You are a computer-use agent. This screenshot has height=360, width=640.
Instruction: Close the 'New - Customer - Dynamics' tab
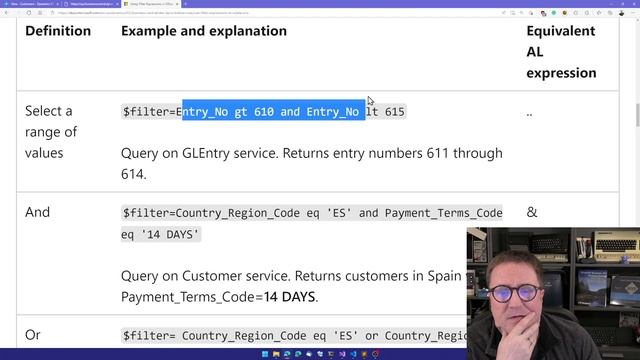[57, 4]
